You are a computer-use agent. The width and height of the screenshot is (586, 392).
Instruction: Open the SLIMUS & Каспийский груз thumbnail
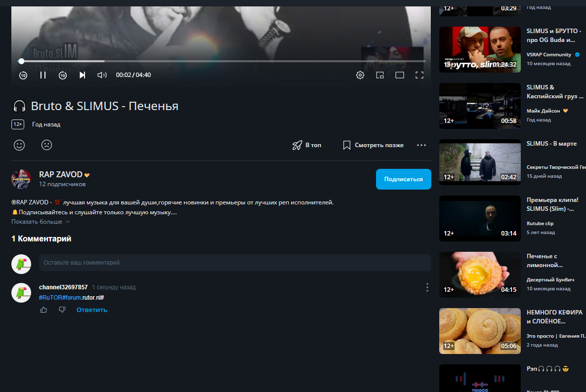click(479, 106)
